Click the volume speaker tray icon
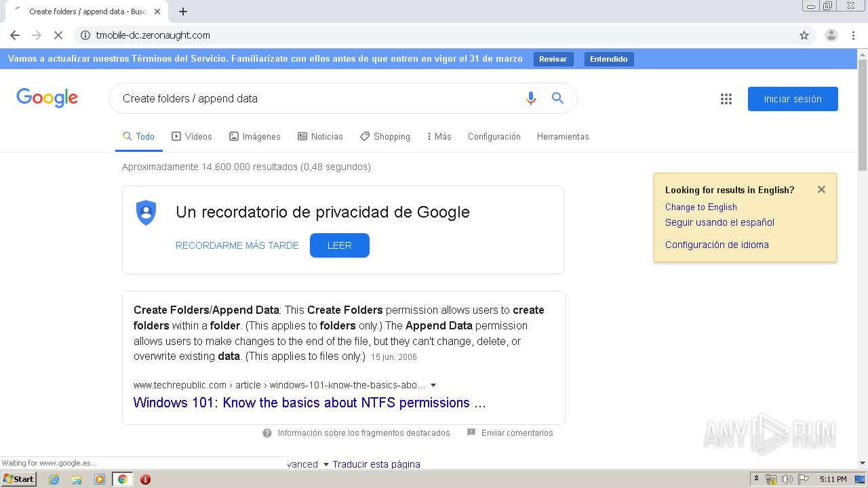Viewport: 868px width, 488px height. 787,479
